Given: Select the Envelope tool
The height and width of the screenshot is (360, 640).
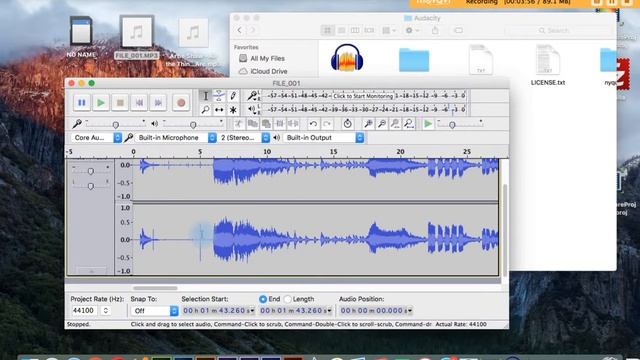Looking at the screenshot, I should coord(219,96).
